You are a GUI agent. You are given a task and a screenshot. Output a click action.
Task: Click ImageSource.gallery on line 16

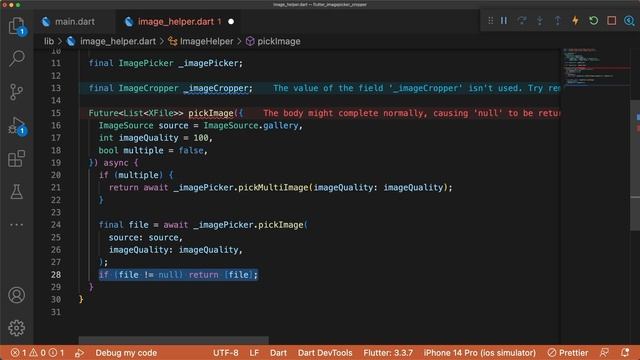point(251,126)
